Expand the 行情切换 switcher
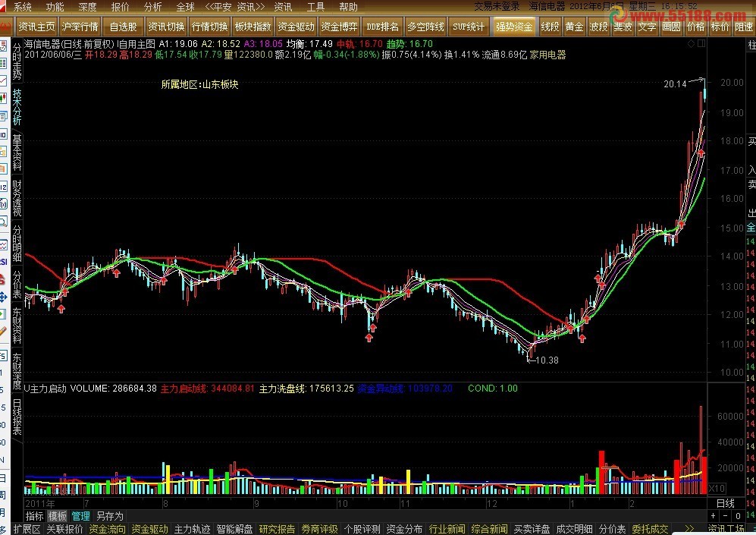This screenshot has height=535, width=756. point(210,25)
